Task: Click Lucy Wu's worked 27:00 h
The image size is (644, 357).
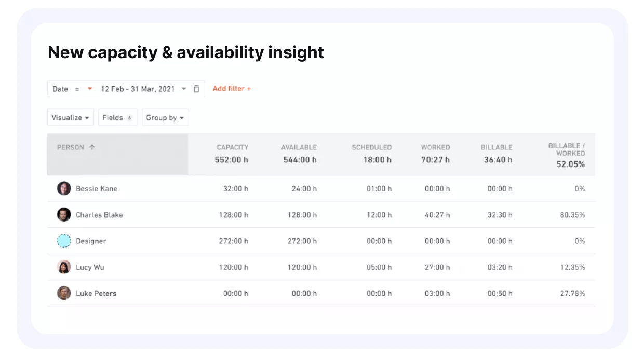Action: click(437, 267)
